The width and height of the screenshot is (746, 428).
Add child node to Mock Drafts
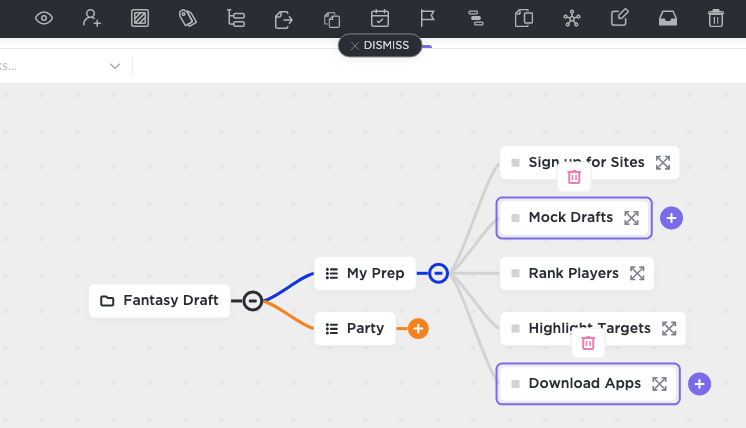[x=671, y=218]
